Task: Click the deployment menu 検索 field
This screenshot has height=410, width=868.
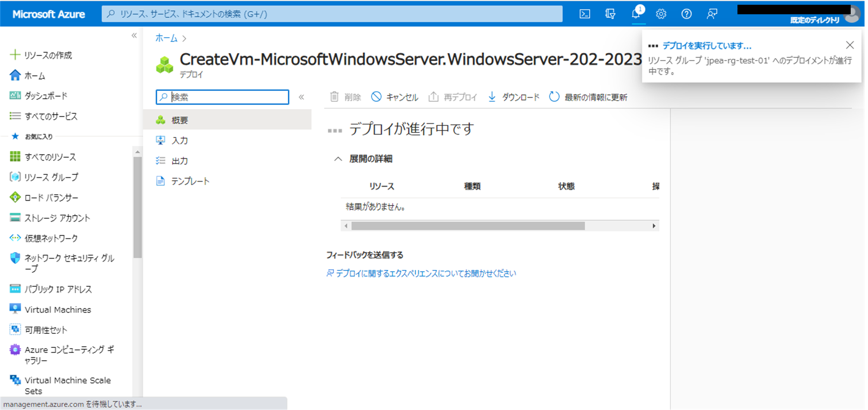Action: 222,97
